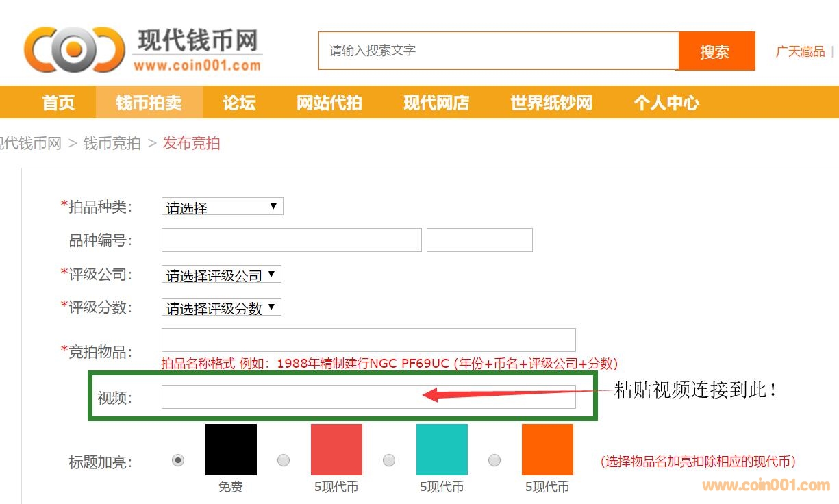
Task: Go to 首页 in navigation bar
Action: [x=58, y=103]
